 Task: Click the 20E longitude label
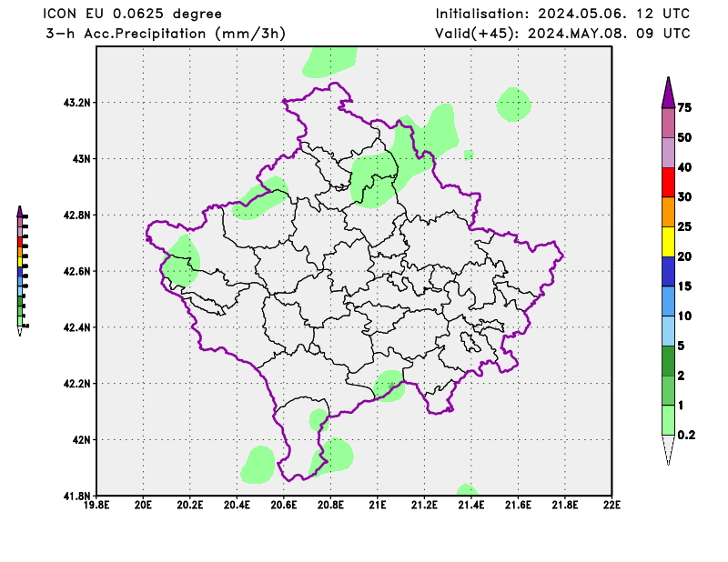143,505
